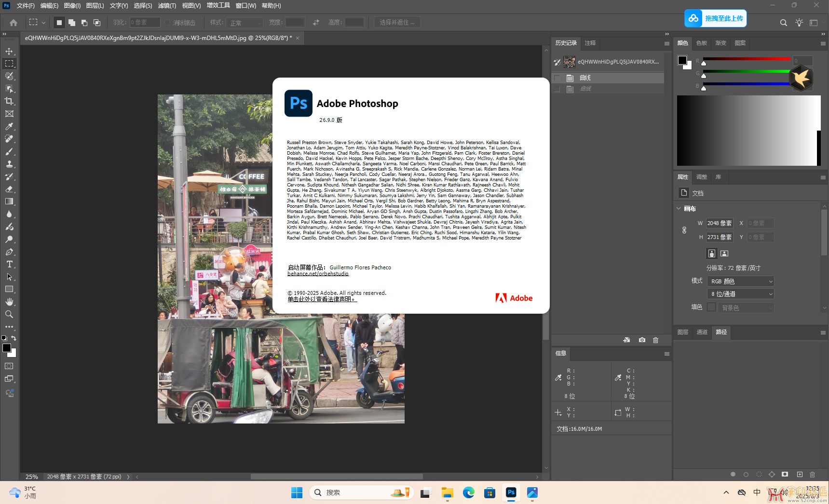Switch to the 通道 tab
This screenshot has width=829, height=504.
702,332
